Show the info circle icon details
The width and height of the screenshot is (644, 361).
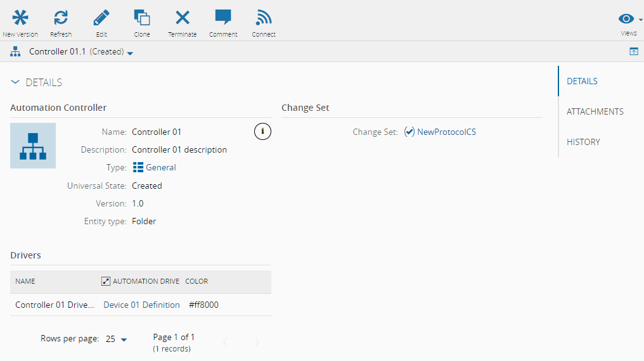coord(262,131)
